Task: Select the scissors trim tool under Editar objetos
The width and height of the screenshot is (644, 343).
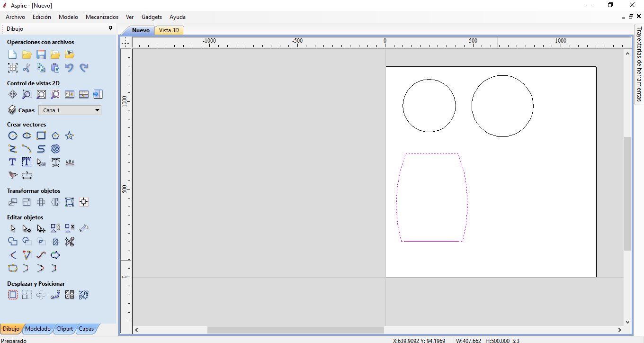Action: [x=70, y=242]
